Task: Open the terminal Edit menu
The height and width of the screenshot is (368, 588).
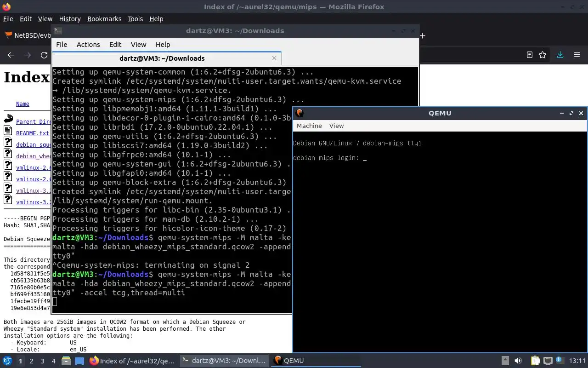Action: (115, 45)
